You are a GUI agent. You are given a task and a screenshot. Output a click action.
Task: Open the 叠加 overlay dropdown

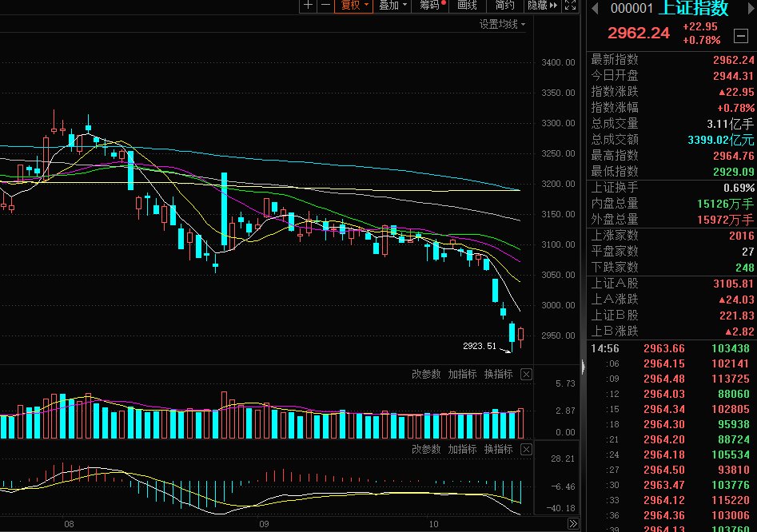click(x=392, y=6)
